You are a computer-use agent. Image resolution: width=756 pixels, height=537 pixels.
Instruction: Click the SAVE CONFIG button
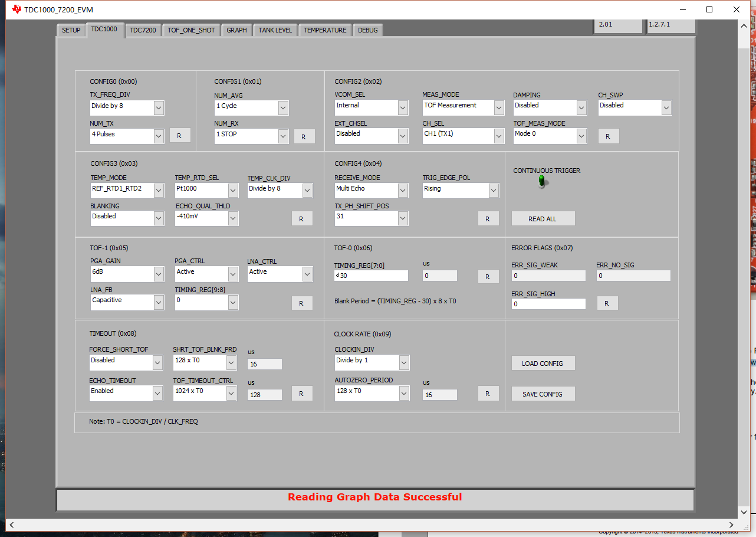[x=543, y=394]
